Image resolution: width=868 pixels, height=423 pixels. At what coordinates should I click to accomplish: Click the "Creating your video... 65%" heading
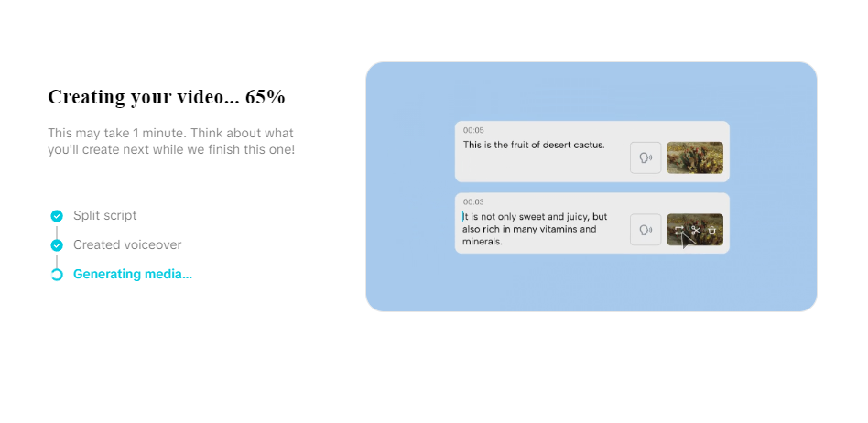tap(167, 97)
